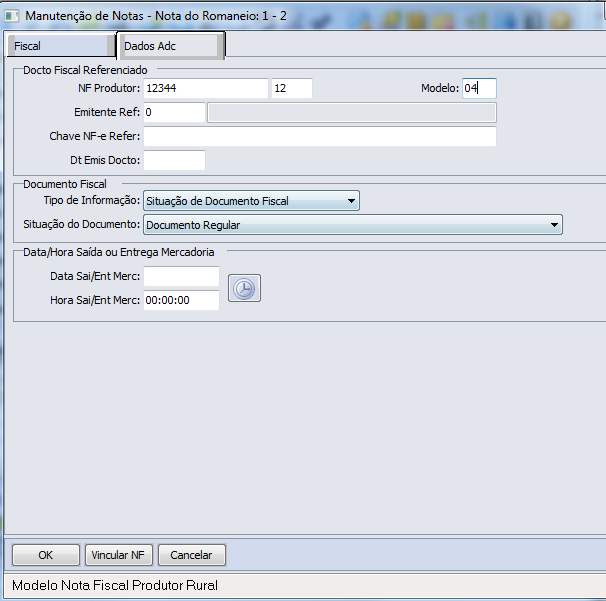This screenshot has height=601, width=606.
Task: Confirm with the OK button
Action: pyautogui.click(x=46, y=555)
